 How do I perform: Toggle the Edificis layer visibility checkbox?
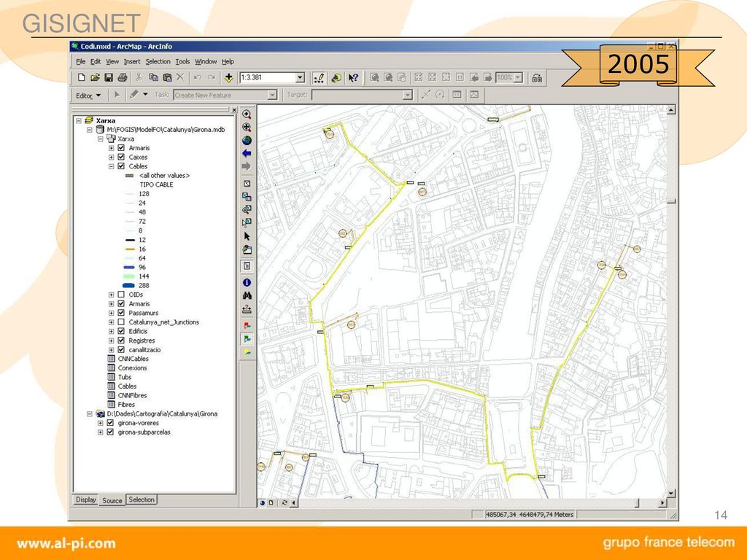pos(121,332)
